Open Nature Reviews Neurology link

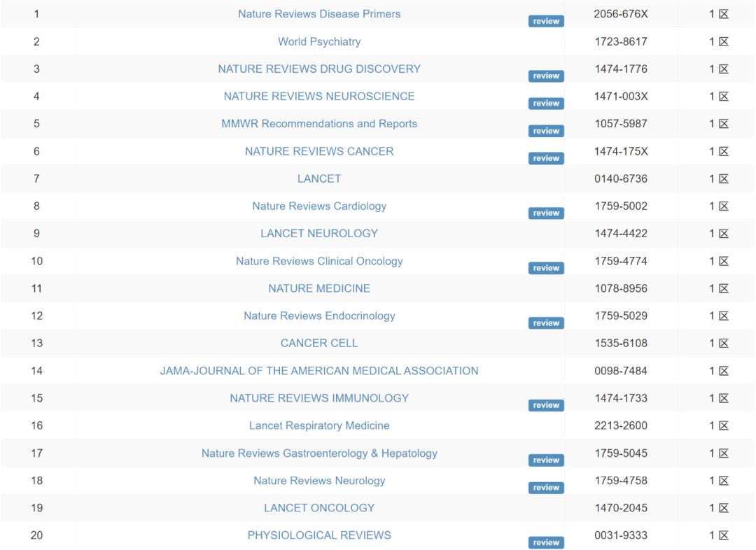tap(319, 481)
